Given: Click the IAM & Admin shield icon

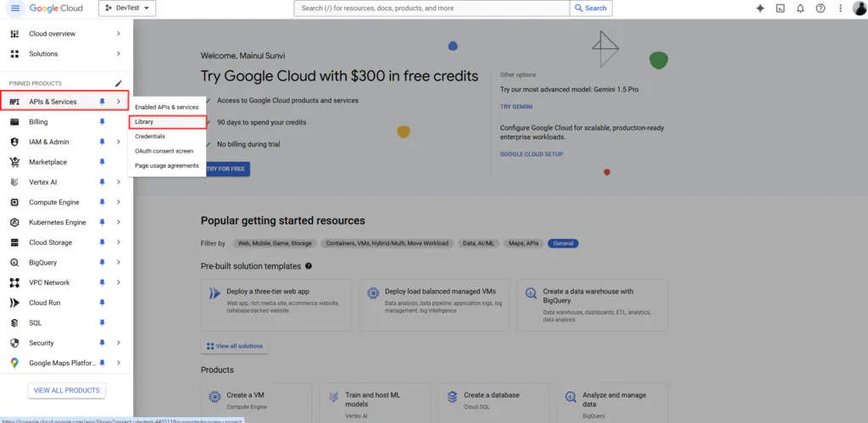Looking at the screenshot, I should coord(15,142).
